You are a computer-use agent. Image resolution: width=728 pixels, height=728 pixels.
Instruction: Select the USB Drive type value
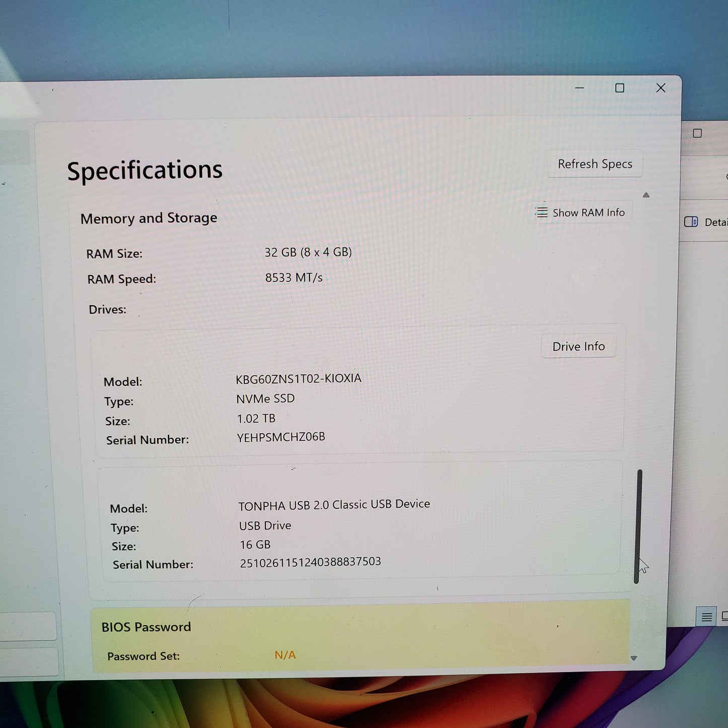265,525
